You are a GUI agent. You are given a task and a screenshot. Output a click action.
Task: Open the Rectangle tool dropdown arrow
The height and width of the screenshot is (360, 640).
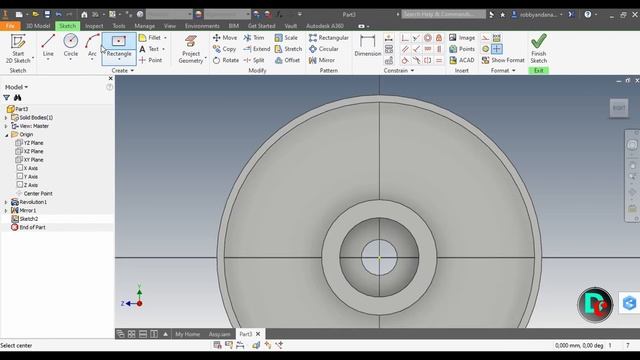119,60
